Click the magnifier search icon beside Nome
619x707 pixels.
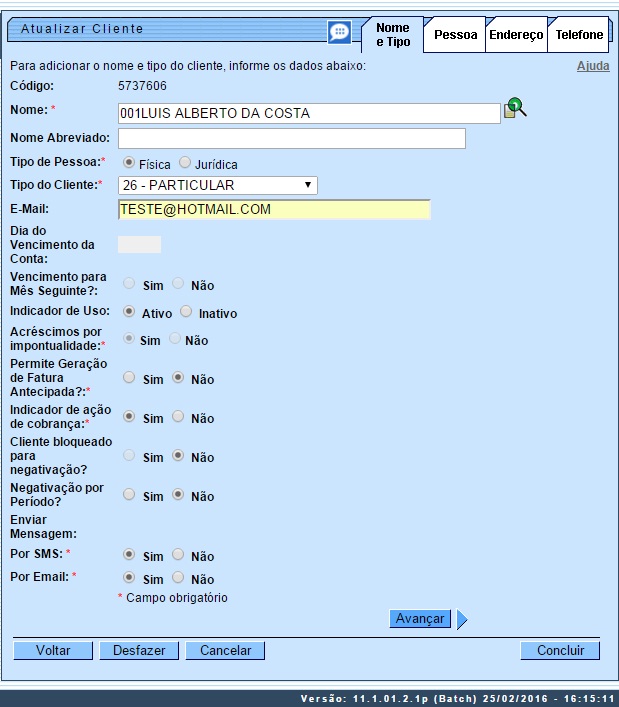[515, 109]
